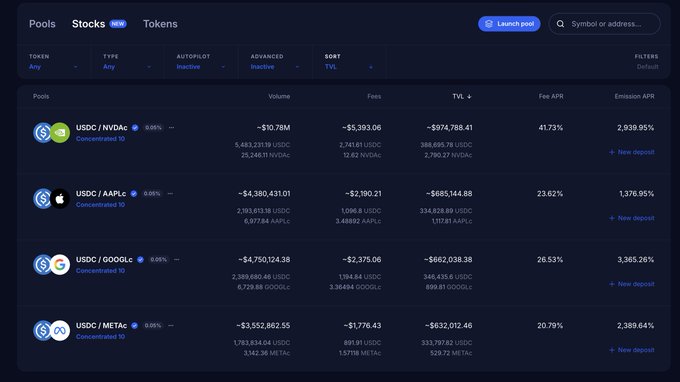Open the USDC / AAPLc pool

101,193
